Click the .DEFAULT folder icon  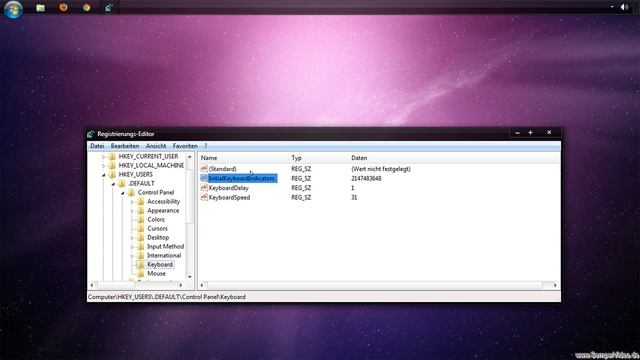coord(122,183)
